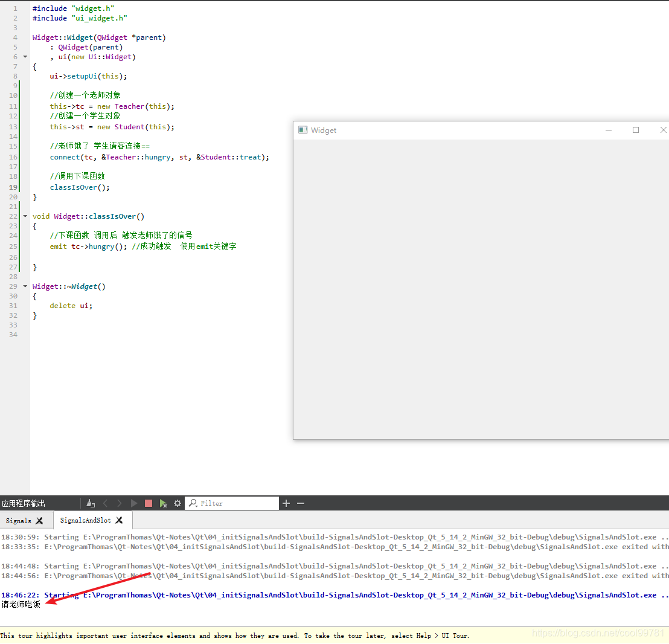Click the 应用程序输出 panel title
This screenshot has width=669, height=644.
(x=24, y=503)
